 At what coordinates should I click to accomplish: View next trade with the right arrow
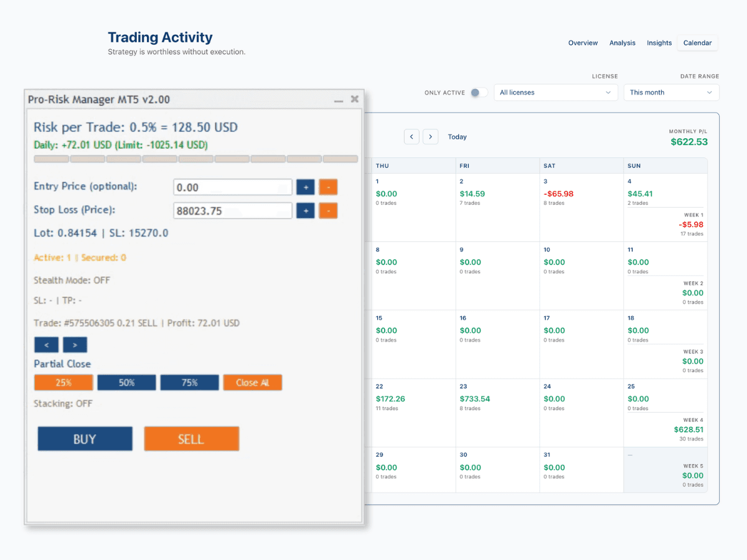click(75, 345)
